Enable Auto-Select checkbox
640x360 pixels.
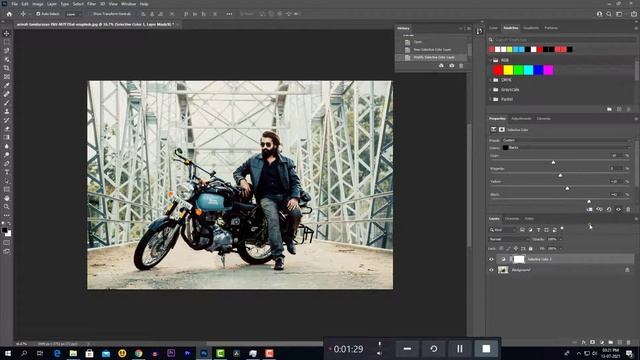tap(38, 14)
